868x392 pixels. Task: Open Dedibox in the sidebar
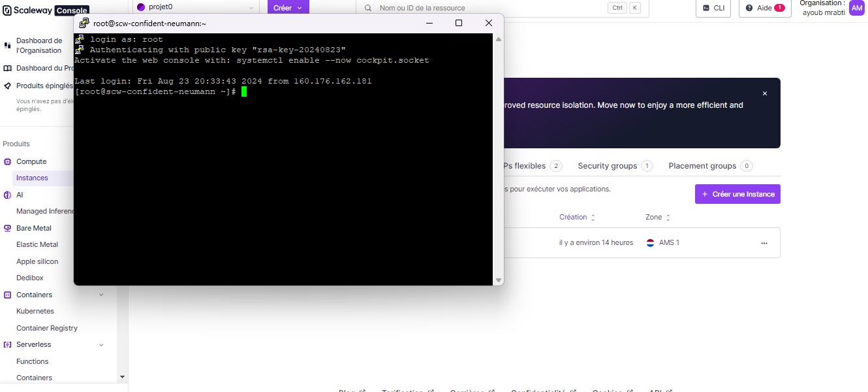[x=29, y=278]
